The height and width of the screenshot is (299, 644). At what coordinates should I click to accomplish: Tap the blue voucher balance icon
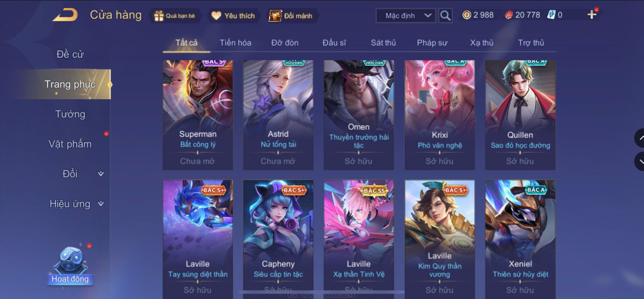tap(551, 15)
